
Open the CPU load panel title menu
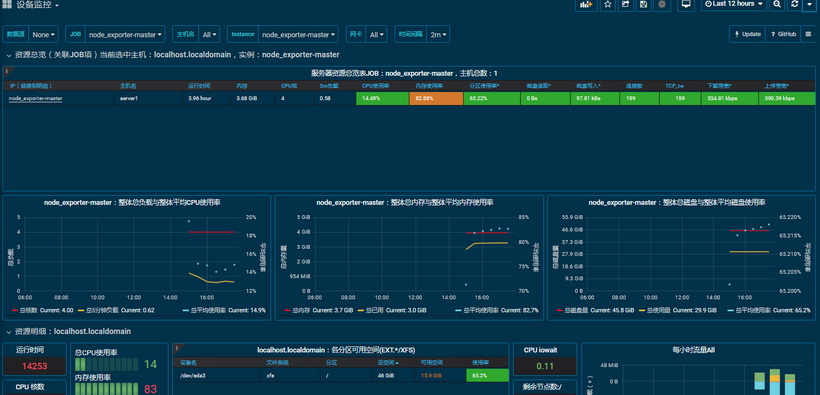[132, 202]
